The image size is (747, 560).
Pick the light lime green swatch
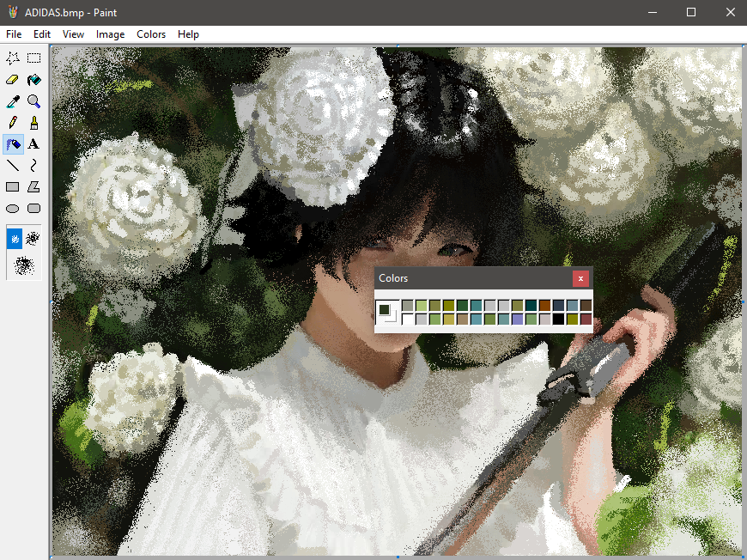click(422, 306)
